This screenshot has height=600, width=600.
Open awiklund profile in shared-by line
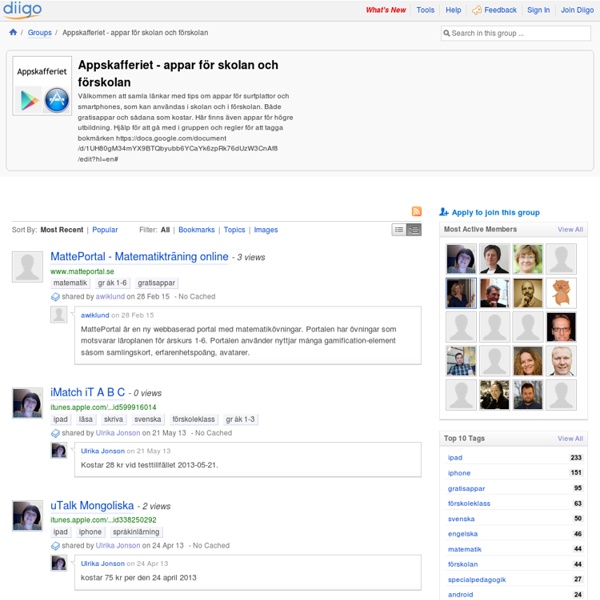(110, 297)
